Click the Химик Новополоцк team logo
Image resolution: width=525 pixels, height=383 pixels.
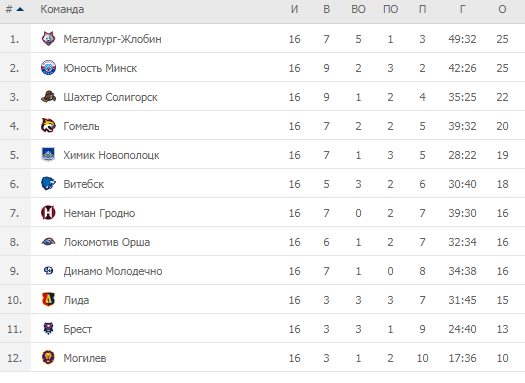48,155
